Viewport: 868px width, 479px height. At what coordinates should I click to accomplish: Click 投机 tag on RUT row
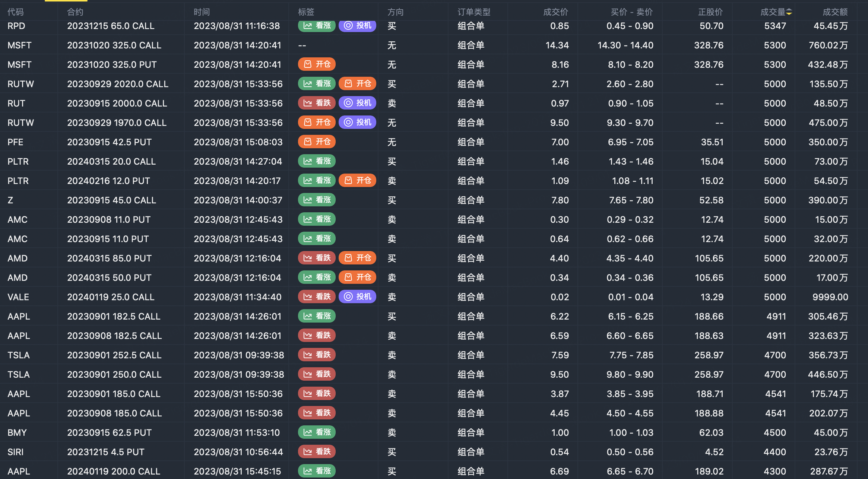357,103
